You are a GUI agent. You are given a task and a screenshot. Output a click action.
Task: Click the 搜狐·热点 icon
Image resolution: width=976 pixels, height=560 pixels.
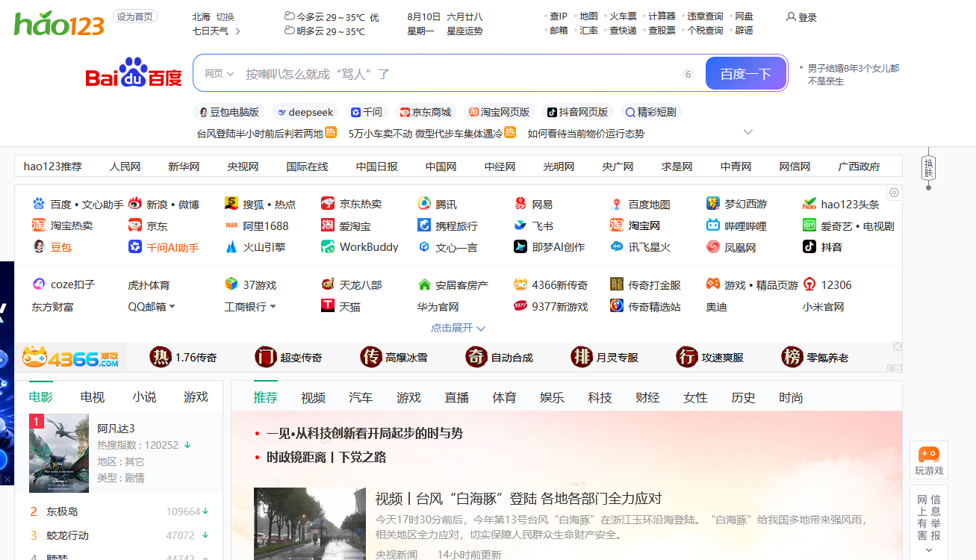click(x=231, y=204)
